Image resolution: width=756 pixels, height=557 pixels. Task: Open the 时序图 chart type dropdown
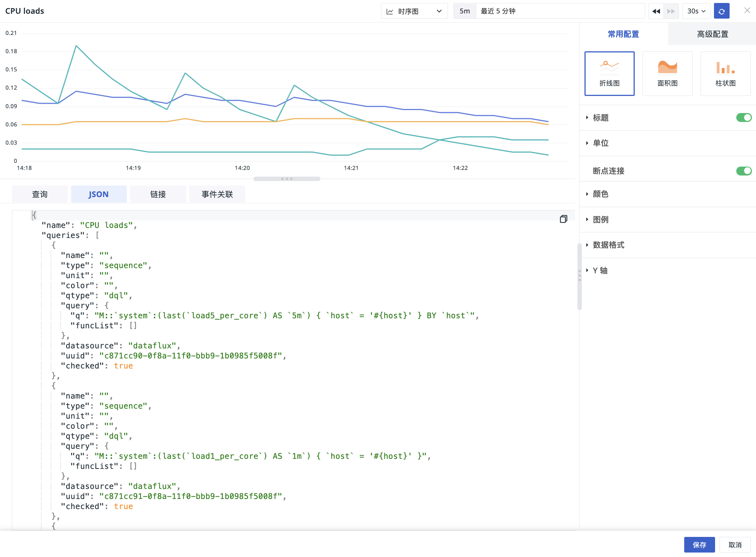(x=414, y=11)
